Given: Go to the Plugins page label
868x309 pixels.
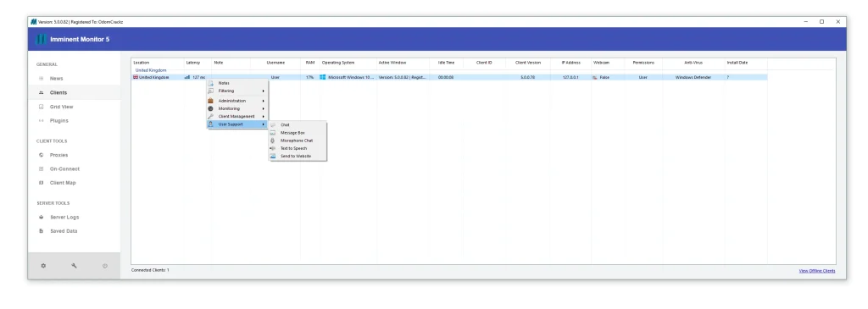Looking at the screenshot, I should click(59, 120).
